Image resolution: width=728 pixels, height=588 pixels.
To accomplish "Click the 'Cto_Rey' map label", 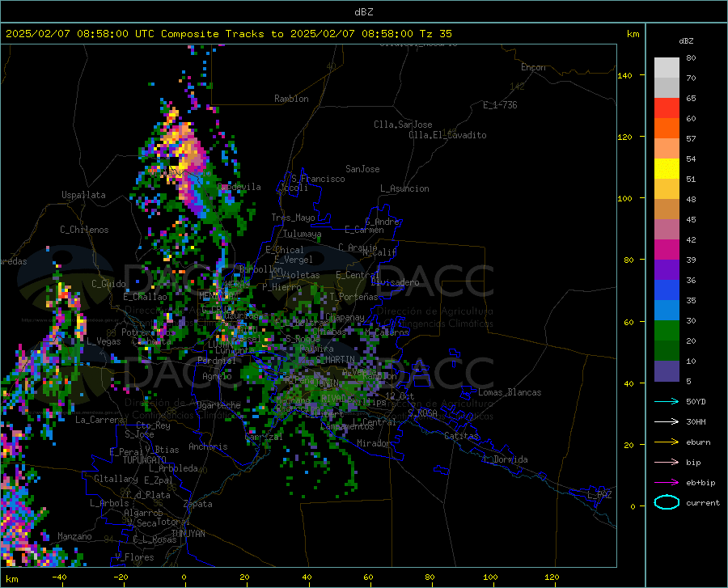I will click(153, 425).
